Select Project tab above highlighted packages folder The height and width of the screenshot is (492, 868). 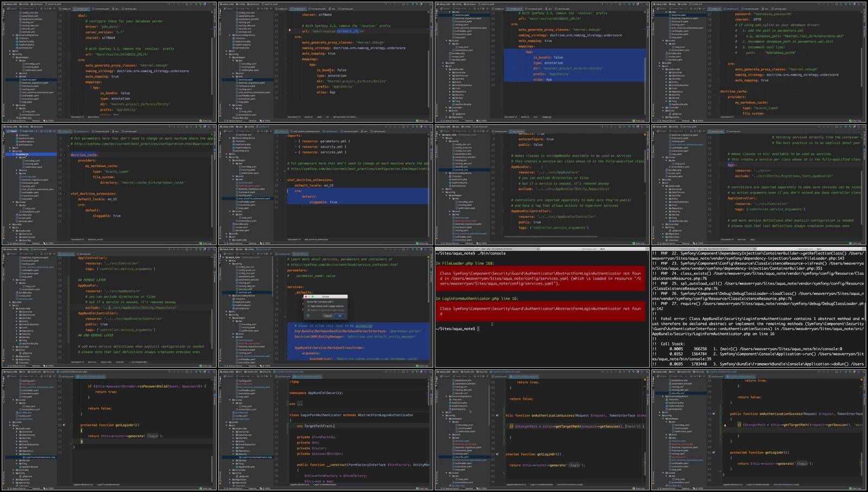tap(11, 131)
